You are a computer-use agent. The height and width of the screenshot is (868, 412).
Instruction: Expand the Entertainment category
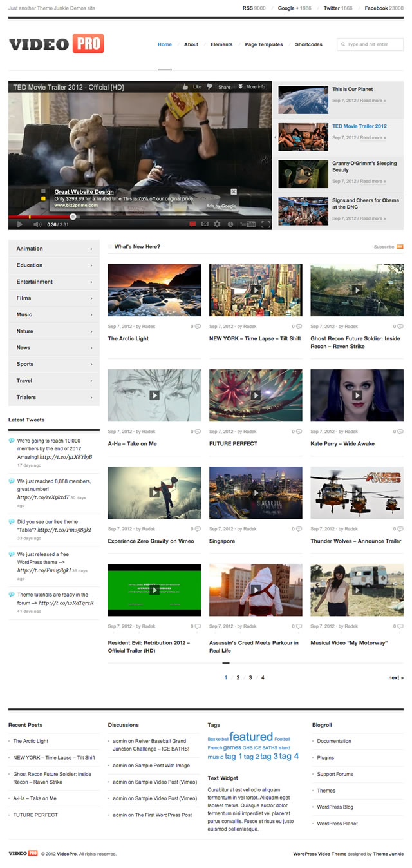pyautogui.click(x=54, y=282)
